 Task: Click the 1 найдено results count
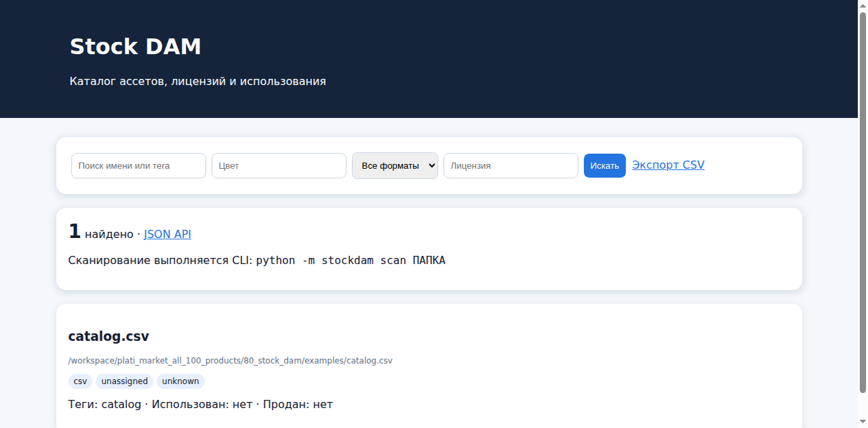click(x=101, y=232)
